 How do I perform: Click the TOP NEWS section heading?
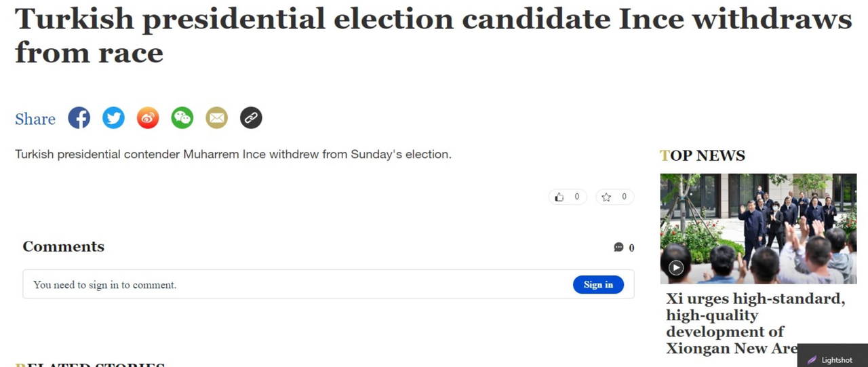(703, 156)
